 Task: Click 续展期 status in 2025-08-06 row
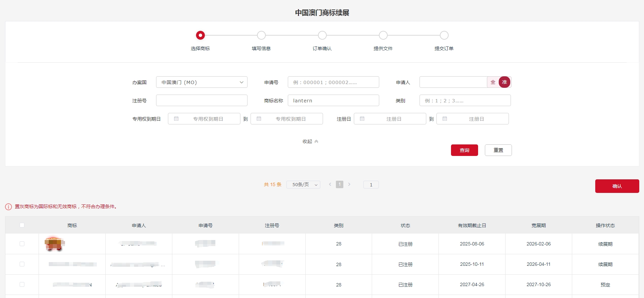pyautogui.click(x=605, y=244)
